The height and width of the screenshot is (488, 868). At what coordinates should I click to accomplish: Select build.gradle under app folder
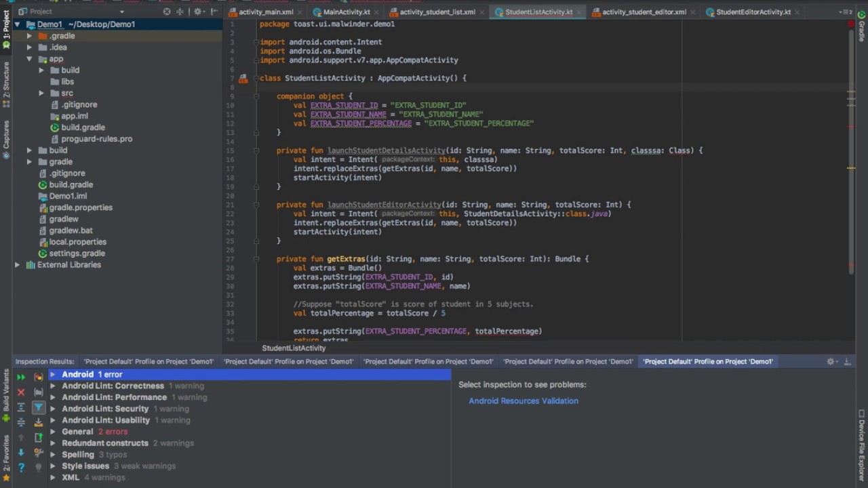tap(83, 127)
